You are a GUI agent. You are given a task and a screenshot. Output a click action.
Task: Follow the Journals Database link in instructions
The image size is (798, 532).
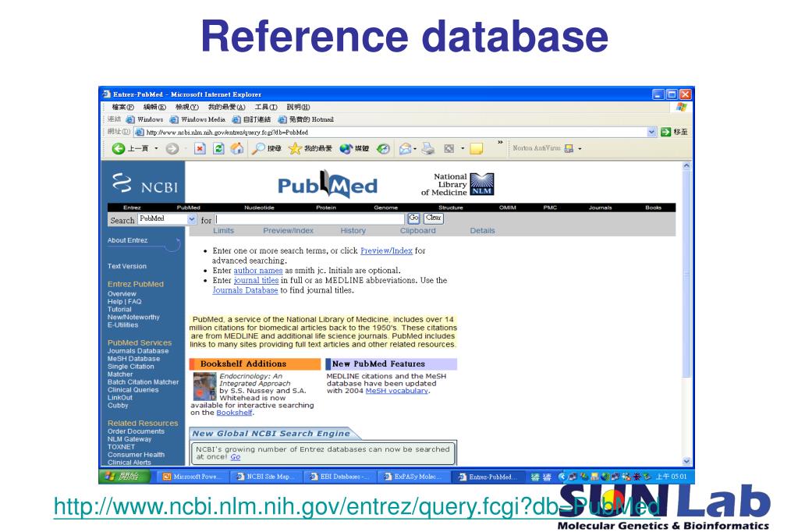point(245,290)
